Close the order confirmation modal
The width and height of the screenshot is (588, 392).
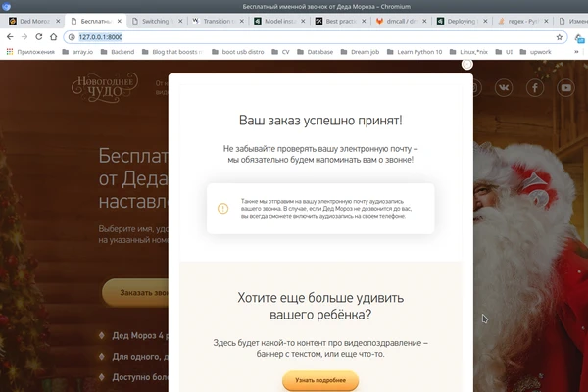coord(467,64)
